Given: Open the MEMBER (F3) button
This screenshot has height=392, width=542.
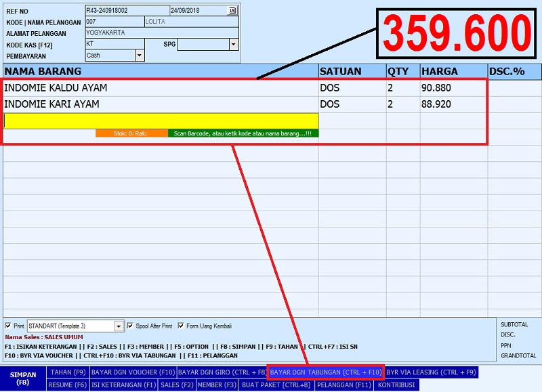Looking at the screenshot, I should click(217, 385).
